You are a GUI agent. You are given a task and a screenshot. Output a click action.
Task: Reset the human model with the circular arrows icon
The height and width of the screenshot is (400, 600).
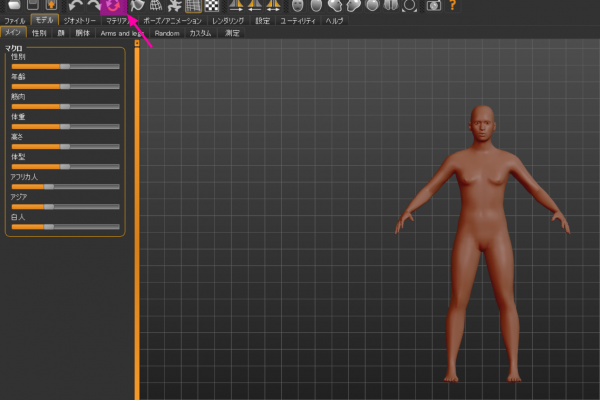pyautogui.click(x=113, y=5)
